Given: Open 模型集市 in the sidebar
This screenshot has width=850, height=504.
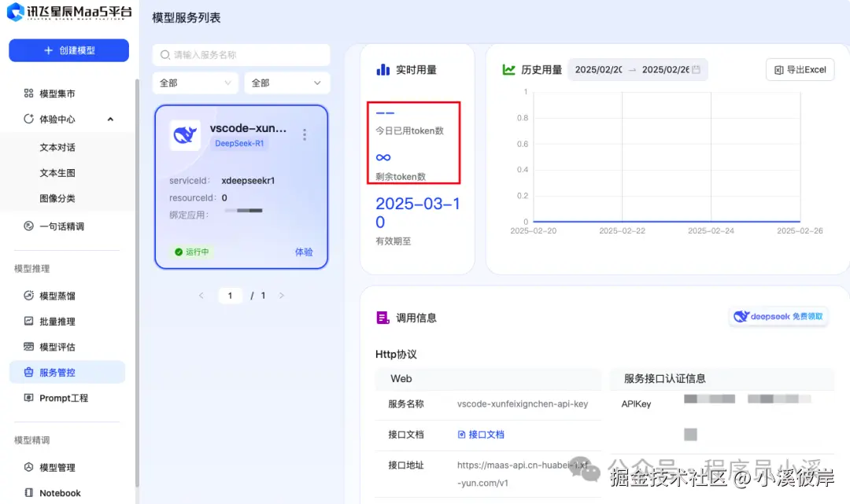Looking at the screenshot, I should pyautogui.click(x=57, y=94).
